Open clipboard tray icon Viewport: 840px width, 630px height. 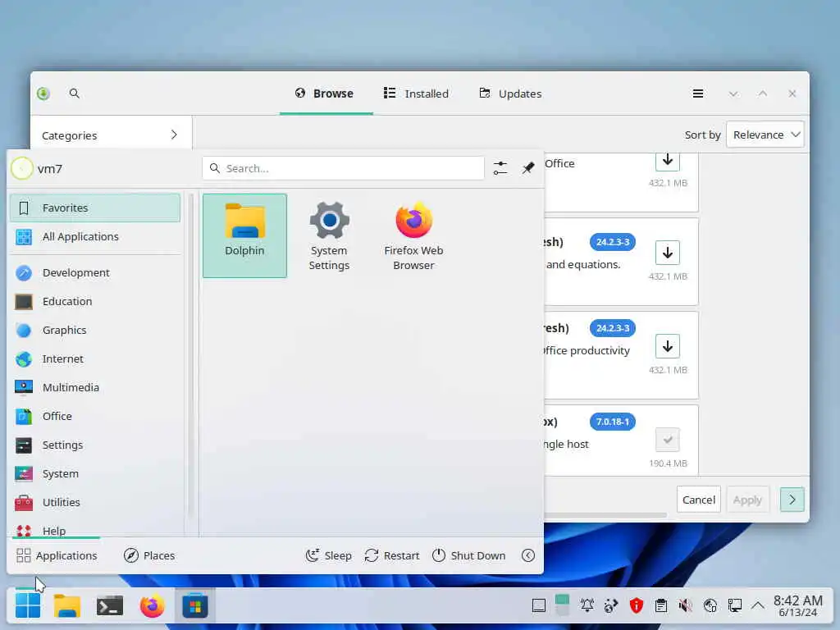click(x=661, y=606)
